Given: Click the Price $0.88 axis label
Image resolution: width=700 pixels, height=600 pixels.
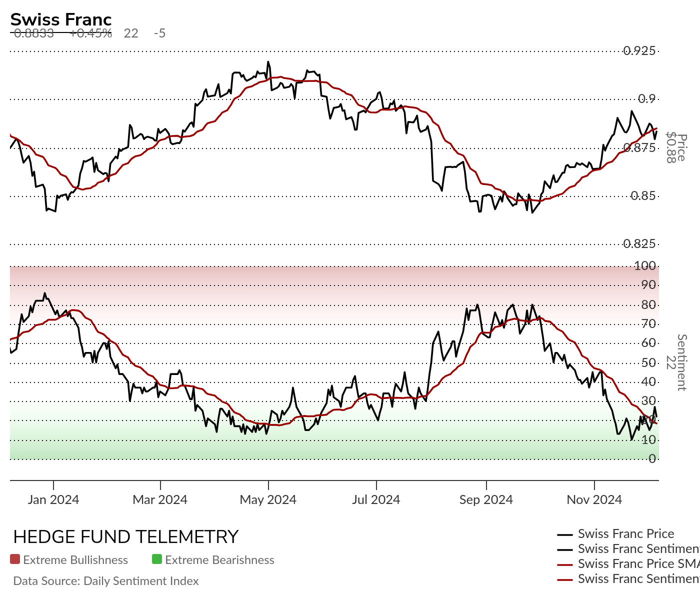Looking at the screenshot, I should [x=676, y=147].
